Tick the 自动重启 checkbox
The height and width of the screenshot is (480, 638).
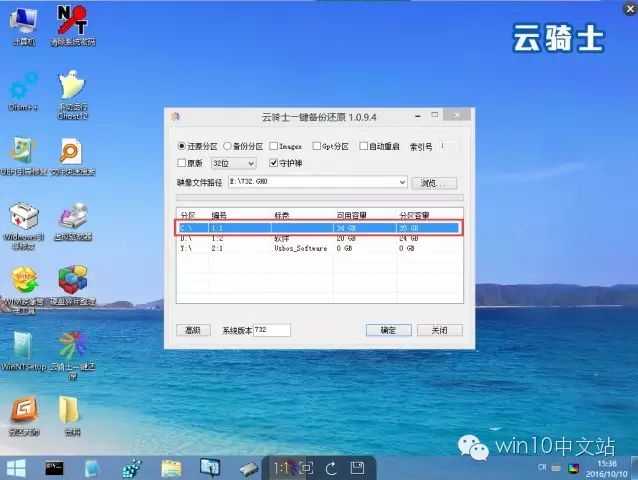[363, 146]
